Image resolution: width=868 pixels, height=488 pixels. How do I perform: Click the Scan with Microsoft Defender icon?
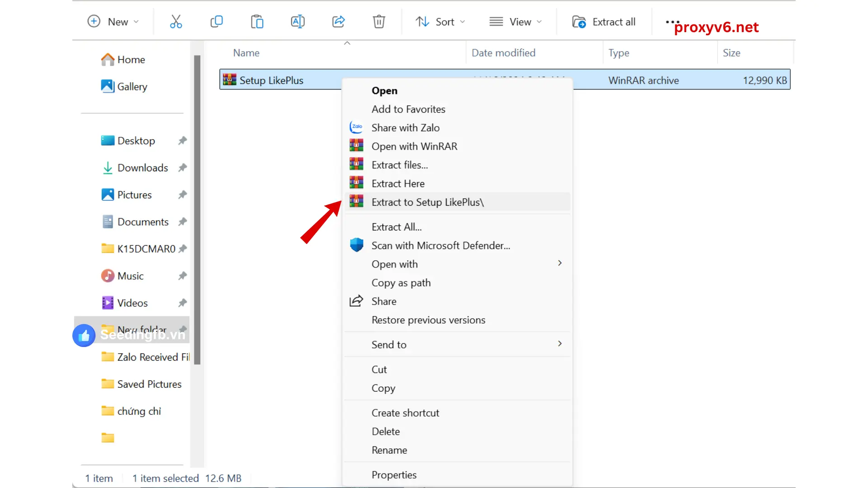pyautogui.click(x=356, y=245)
